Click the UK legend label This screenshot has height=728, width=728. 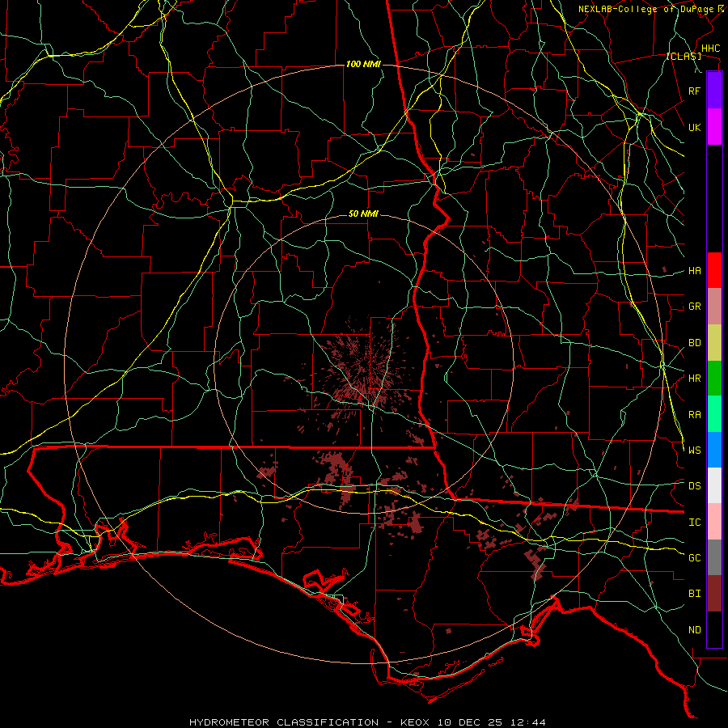click(694, 127)
